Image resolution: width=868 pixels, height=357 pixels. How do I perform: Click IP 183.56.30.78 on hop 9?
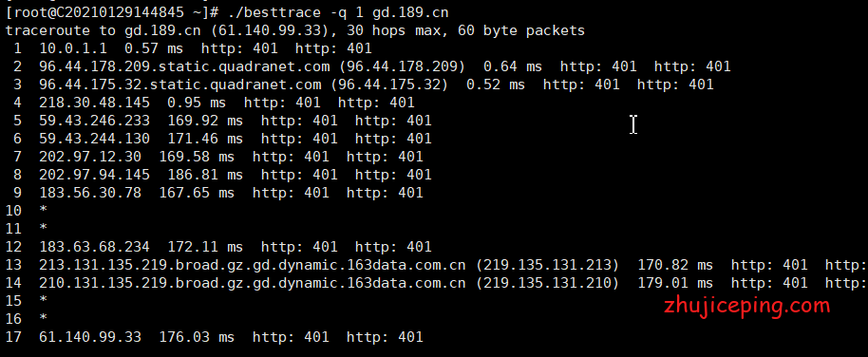click(x=89, y=193)
